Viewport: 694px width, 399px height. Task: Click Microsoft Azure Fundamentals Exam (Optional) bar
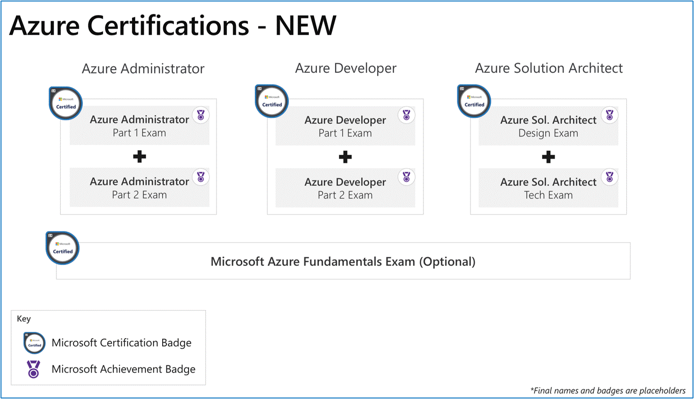(x=343, y=261)
